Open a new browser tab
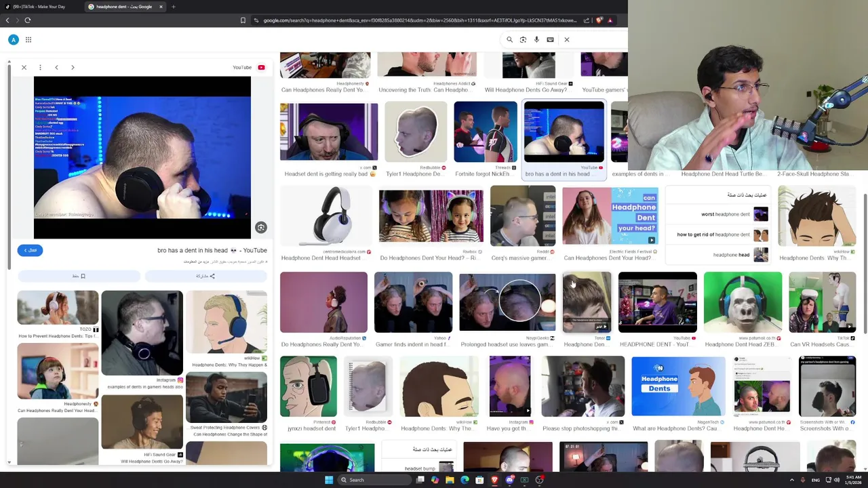868x488 pixels. [x=174, y=7]
